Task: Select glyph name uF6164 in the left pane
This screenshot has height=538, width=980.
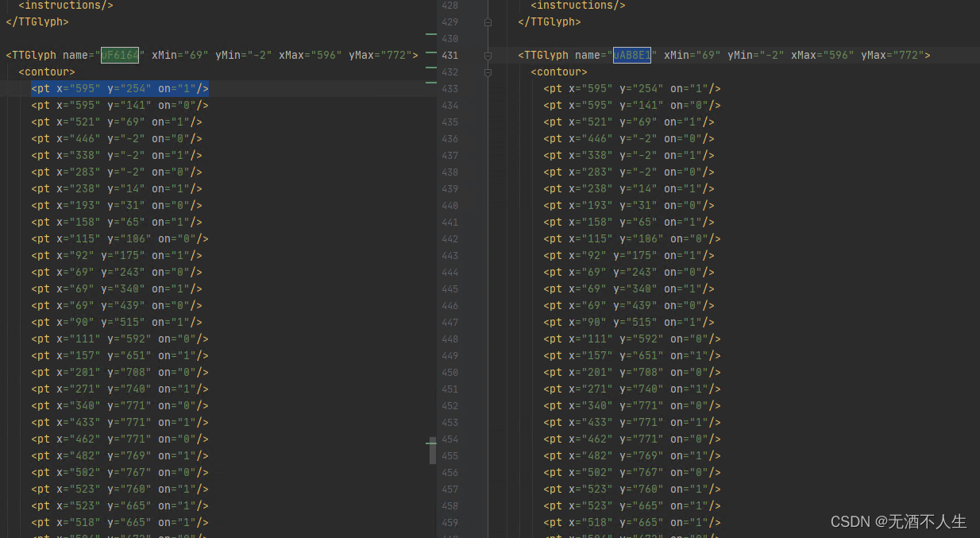Action: 120,55
